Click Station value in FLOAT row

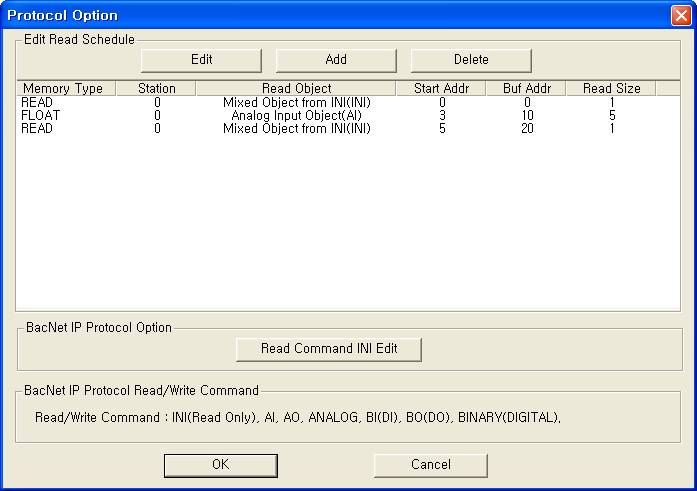point(157,116)
